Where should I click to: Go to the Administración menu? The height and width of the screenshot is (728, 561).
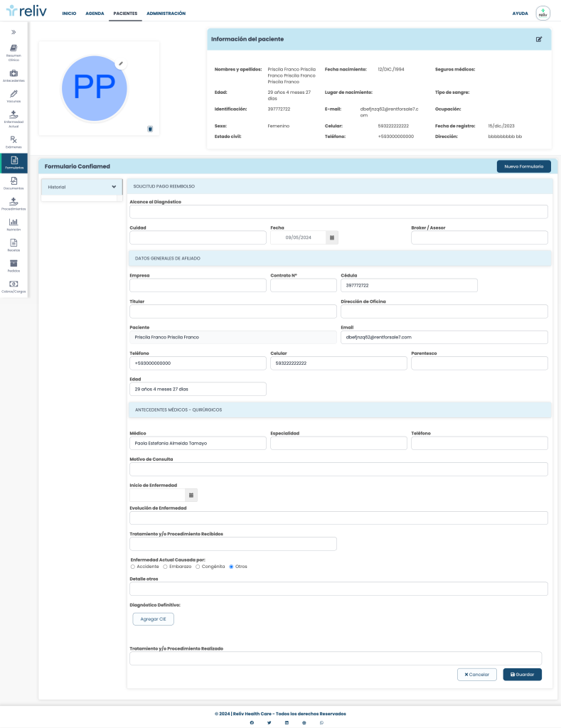[166, 14]
